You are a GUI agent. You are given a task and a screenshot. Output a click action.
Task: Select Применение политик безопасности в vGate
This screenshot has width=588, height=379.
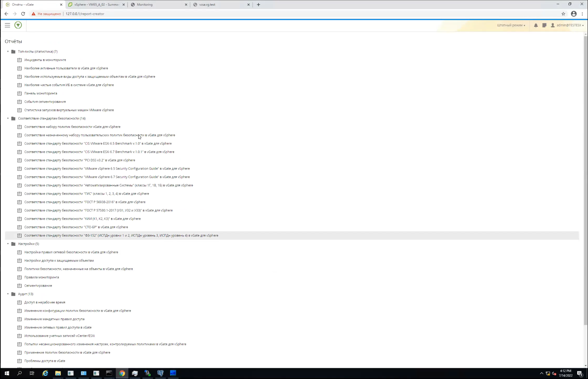point(67,353)
